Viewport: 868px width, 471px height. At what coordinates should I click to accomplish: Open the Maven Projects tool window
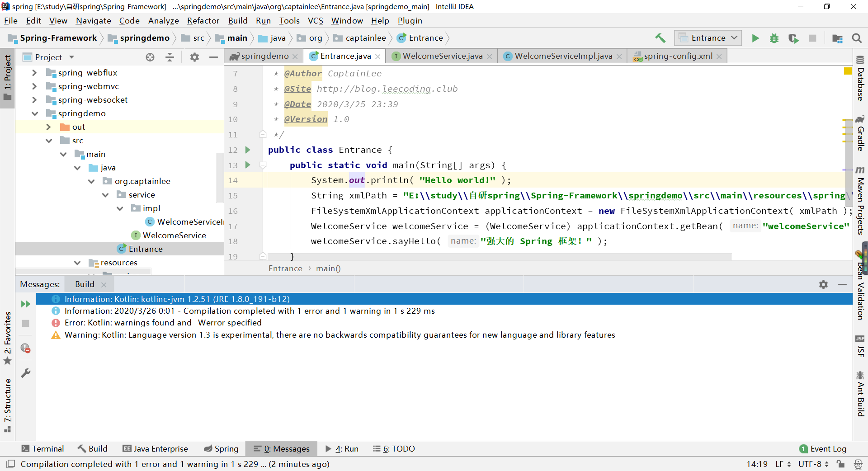click(860, 200)
